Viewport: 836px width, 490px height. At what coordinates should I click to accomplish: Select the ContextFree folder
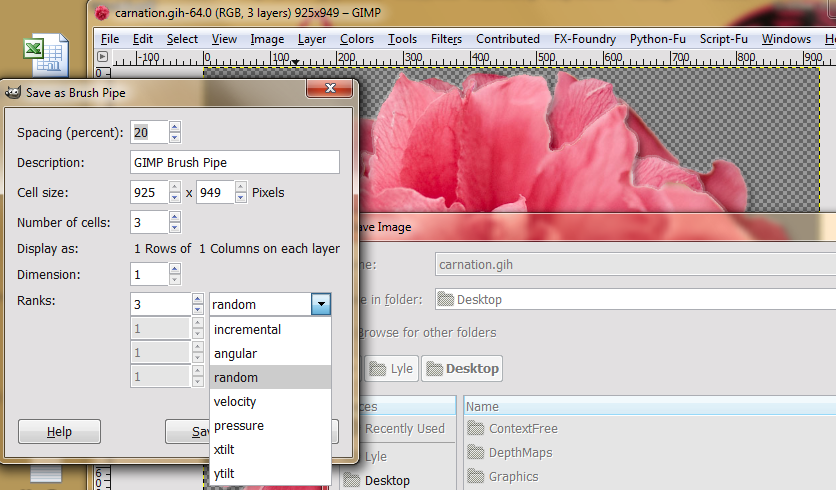pos(523,429)
